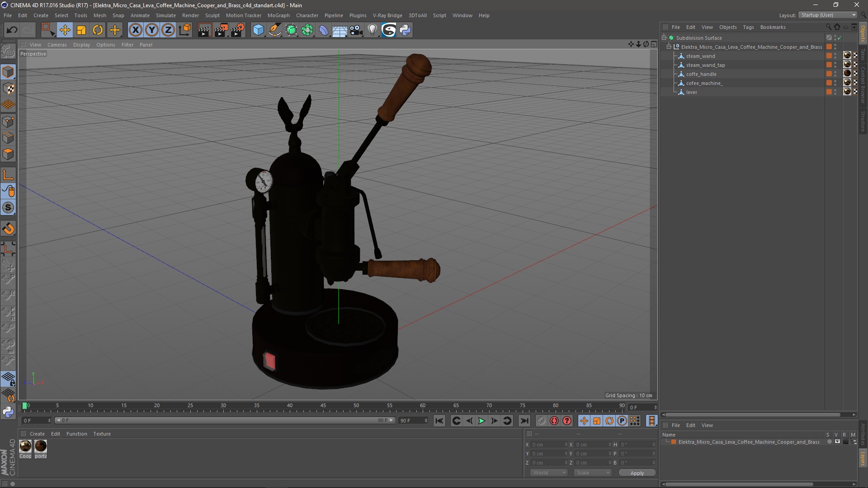Image resolution: width=868 pixels, height=488 pixels.
Task: Open the MoGraph menu
Action: pos(278,15)
